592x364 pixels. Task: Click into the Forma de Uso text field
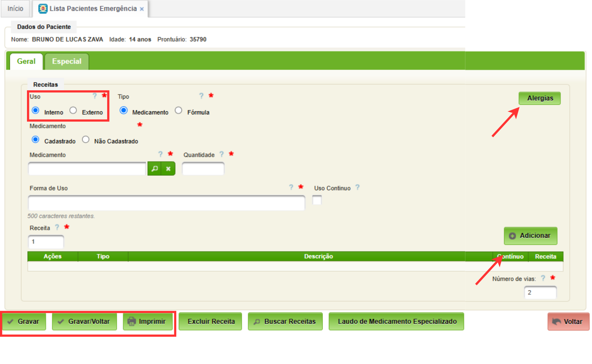[x=166, y=203]
